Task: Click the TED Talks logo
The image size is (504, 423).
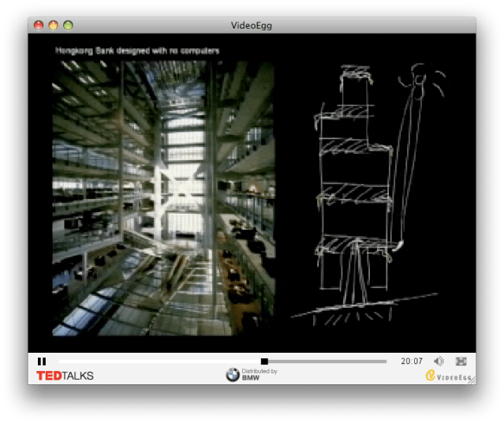Action: point(65,376)
